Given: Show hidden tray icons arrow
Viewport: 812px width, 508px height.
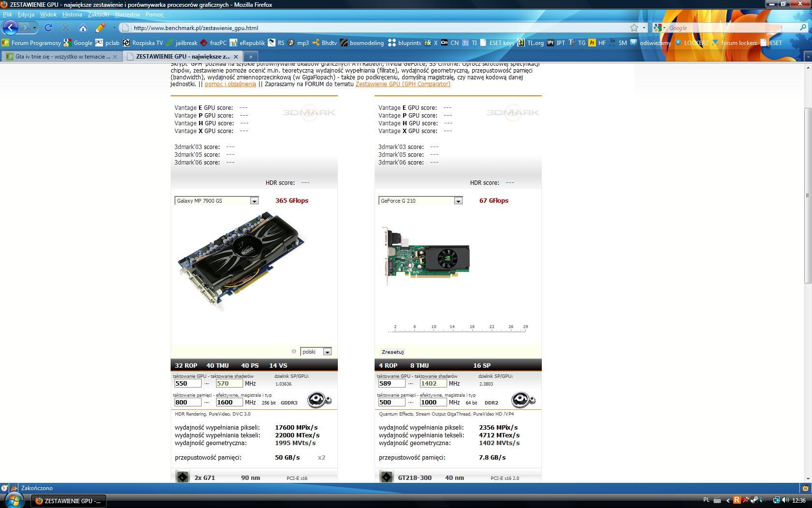Looking at the screenshot, I should pos(728,500).
